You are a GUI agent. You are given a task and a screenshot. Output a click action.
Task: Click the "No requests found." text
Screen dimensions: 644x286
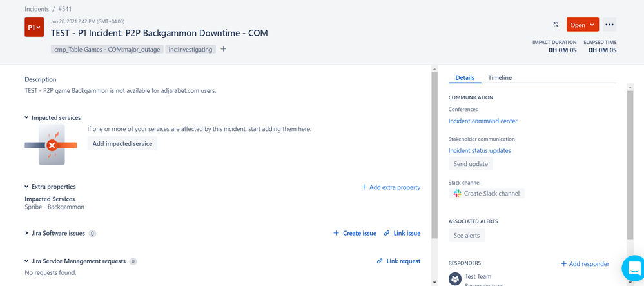click(50, 273)
